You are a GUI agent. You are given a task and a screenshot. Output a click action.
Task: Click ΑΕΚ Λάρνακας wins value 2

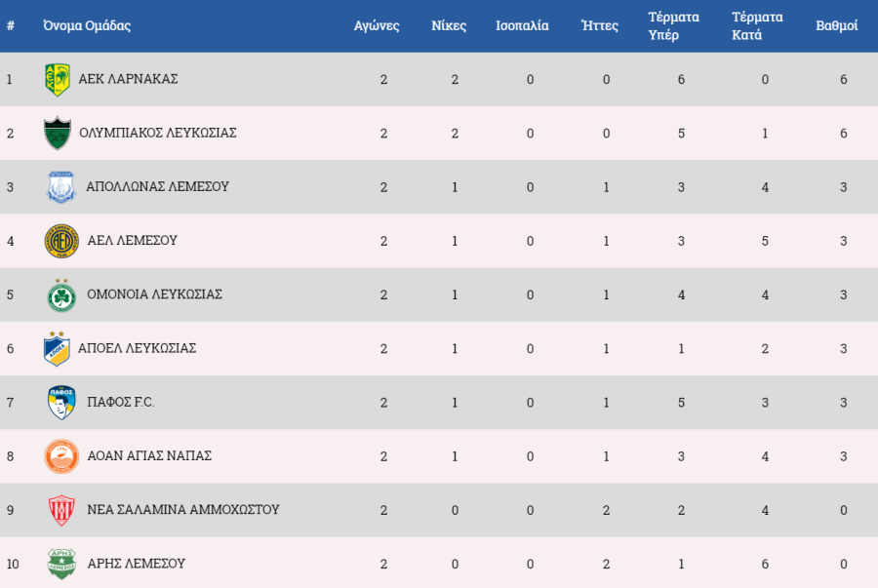(x=455, y=79)
